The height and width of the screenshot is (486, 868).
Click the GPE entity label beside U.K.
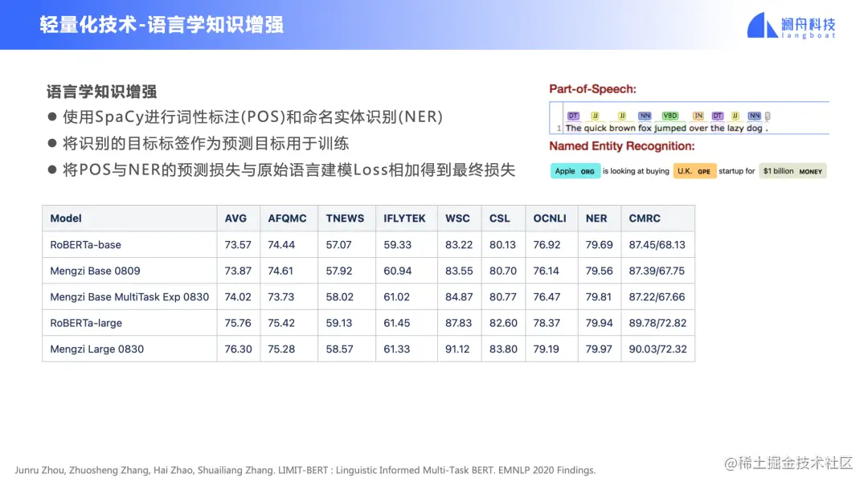[x=703, y=172]
